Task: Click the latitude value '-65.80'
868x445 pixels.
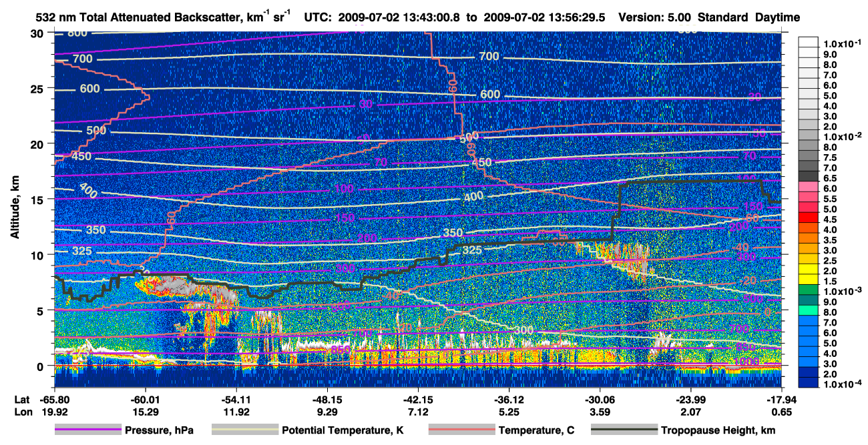Action: click(x=54, y=400)
